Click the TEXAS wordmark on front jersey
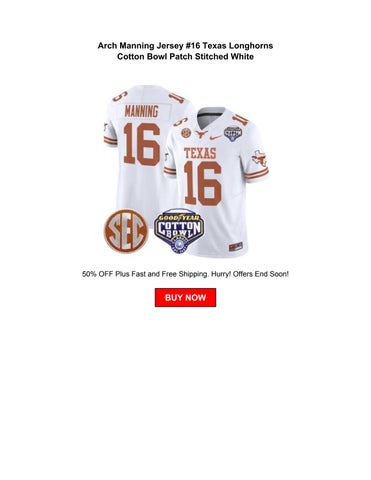The height and width of the screenshot is (480, 371). point(200,153)
